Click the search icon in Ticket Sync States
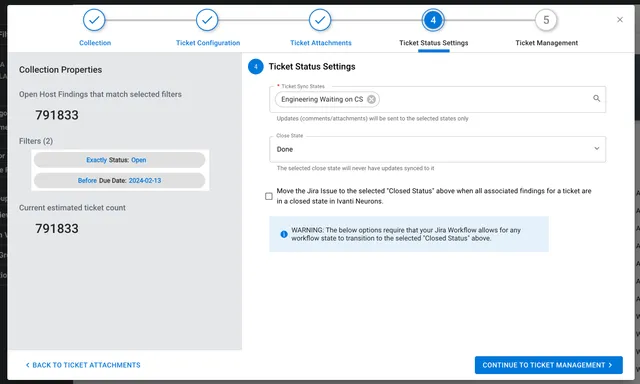This screenshot has height=384, width=640. pos(596,98)
